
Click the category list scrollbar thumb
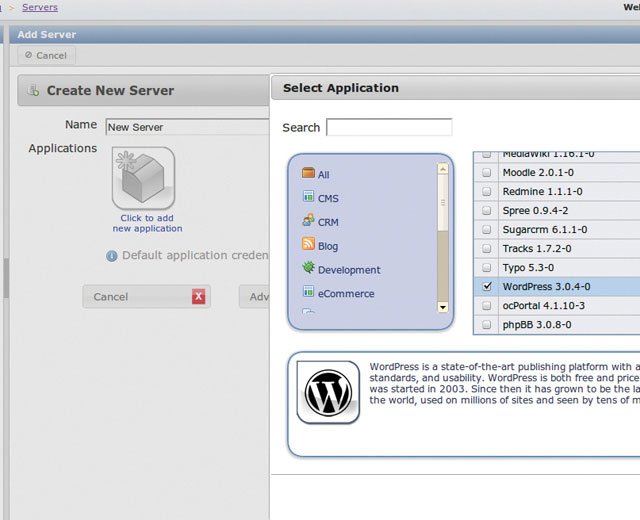(x=443, y=203)
